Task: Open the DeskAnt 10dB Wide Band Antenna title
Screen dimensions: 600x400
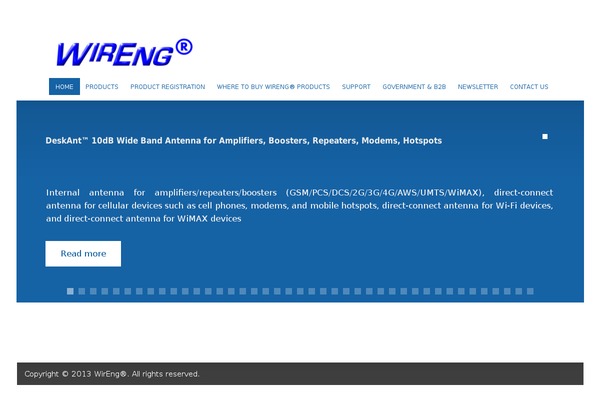Action: click(x=243, y=140)
